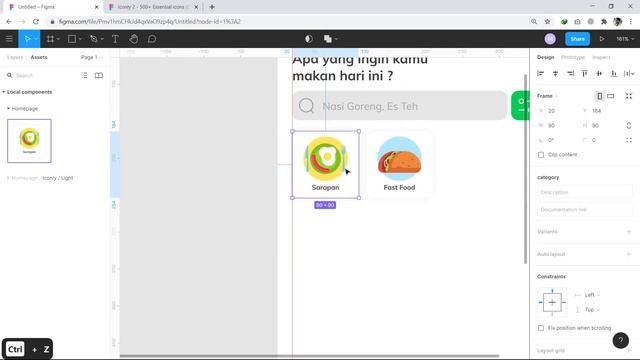Viewport: 640px width, 360px height.
Task: Enable the Clip content checkbox
Action: click(541, 155)
